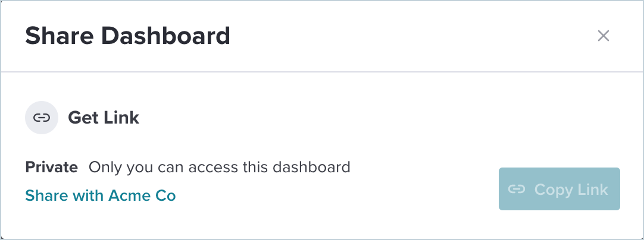Image resolution: width=644 pixels, height=240 pixels.
Task: Click the Private status label
Action: point(51,168)
